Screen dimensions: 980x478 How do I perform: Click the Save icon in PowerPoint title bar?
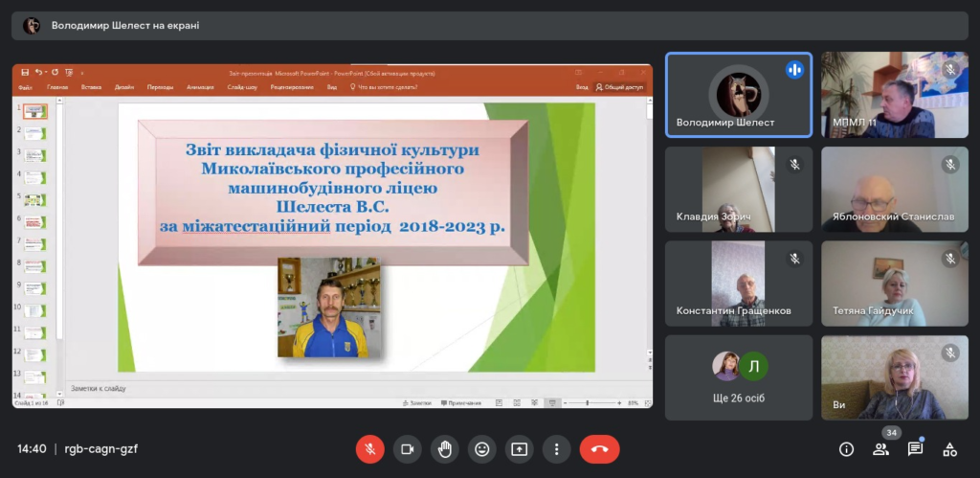coord(25,73)
